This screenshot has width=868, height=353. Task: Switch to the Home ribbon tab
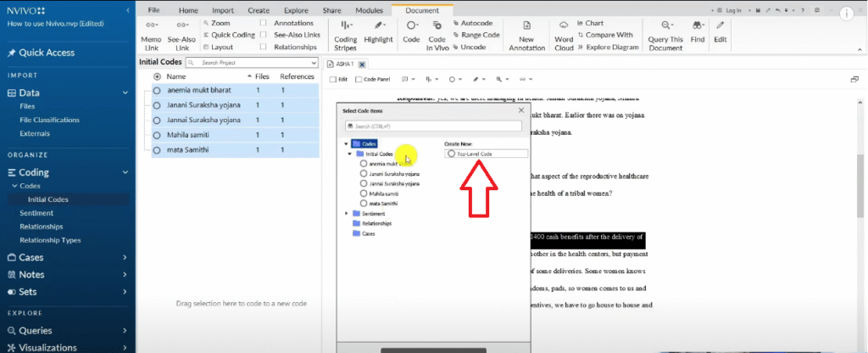pyautogui.click(x=188, y=10)
